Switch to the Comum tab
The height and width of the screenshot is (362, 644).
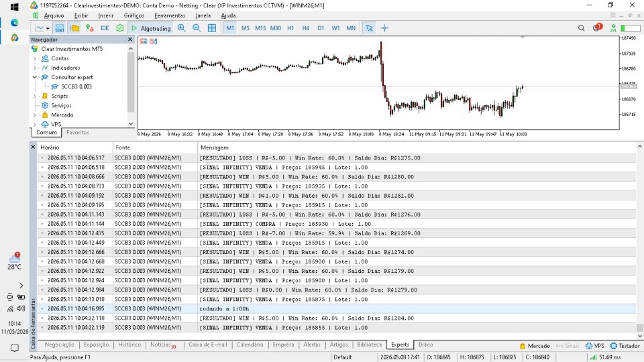point(46,133)
